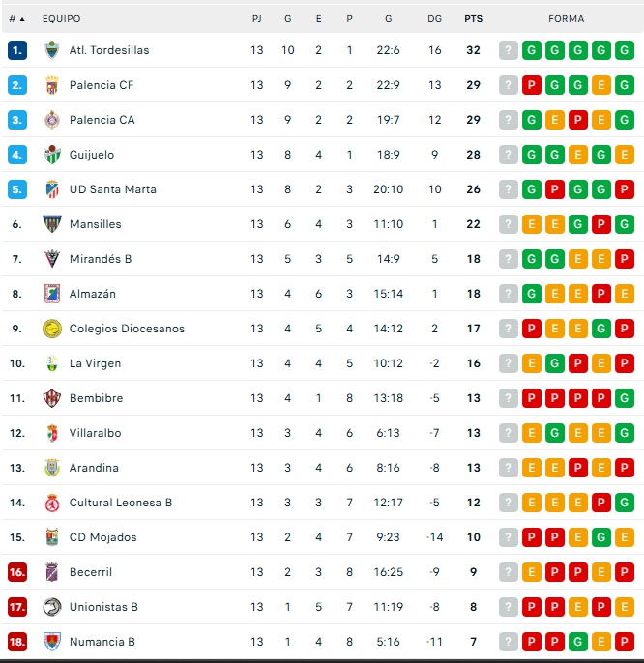644x663 pixels.
Task: Sort standings by the # column arrow
Action: (x=21, y=19)
